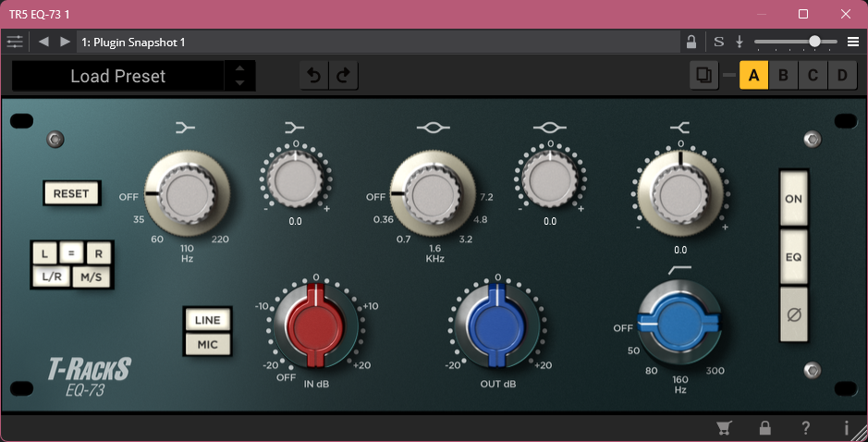Switch to M/S mode
The image size is (868, 442).
click(92, 276)
